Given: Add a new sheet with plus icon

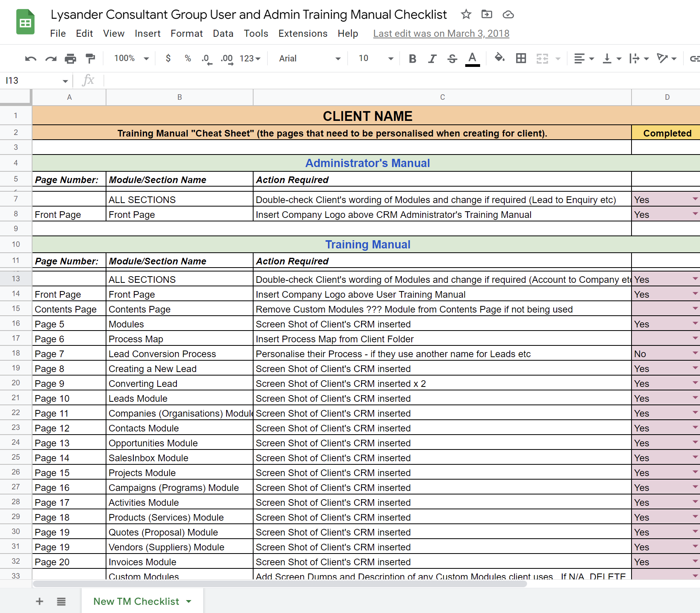Looking at the screenshot, I should (40, 601).
